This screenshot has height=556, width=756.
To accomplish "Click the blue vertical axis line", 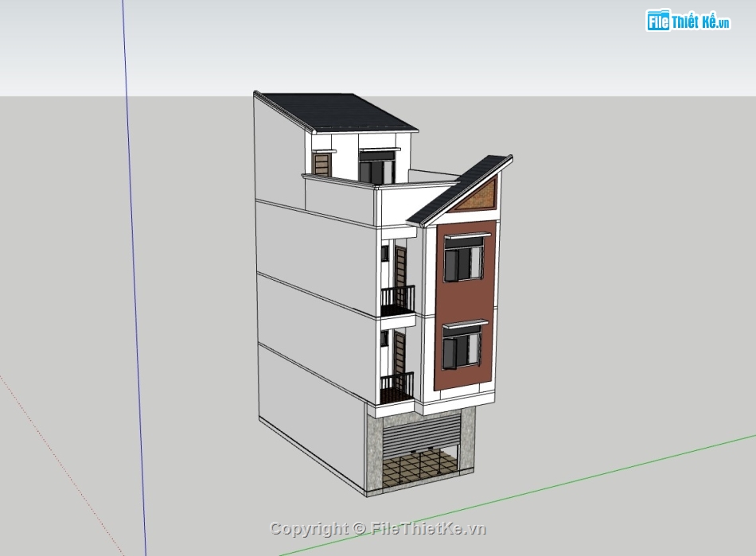I will click(x=134, y=277).
